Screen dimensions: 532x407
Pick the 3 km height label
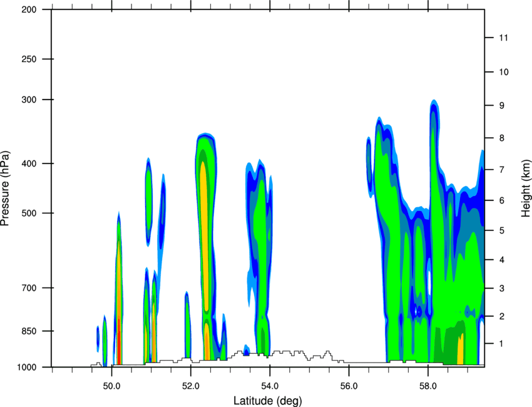[x=501, y=289]
